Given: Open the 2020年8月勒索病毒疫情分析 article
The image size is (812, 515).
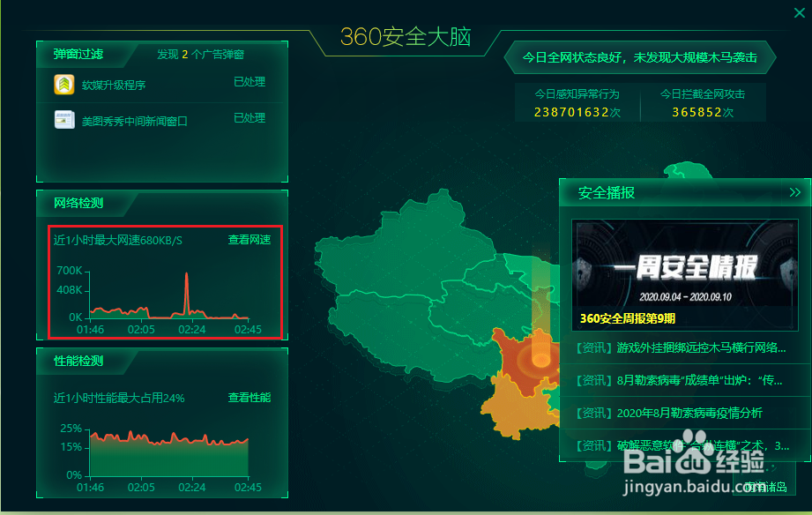Looking at the screenshot, I should (x=674, y=410).
